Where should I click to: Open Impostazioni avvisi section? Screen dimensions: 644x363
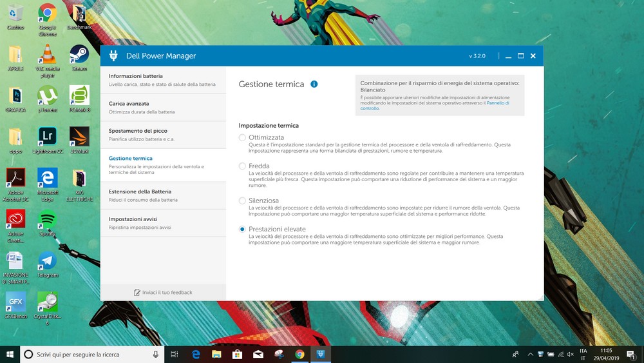click(163, 223)
